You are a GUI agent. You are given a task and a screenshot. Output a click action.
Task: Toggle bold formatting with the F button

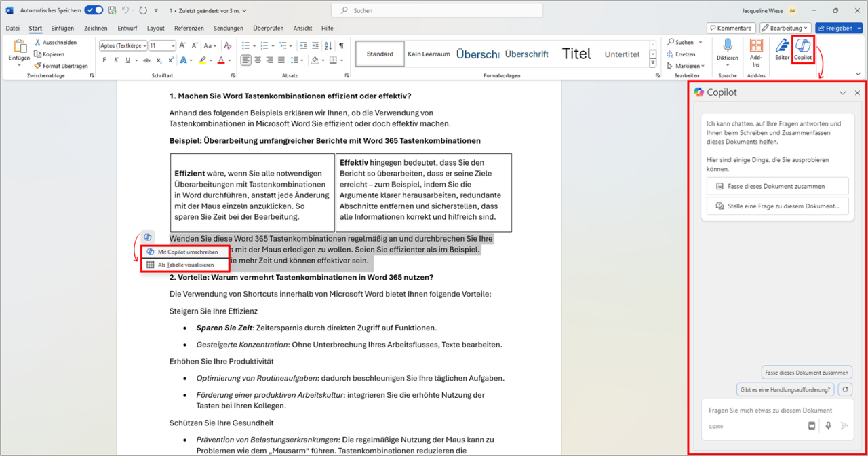(x=104, y=60)
